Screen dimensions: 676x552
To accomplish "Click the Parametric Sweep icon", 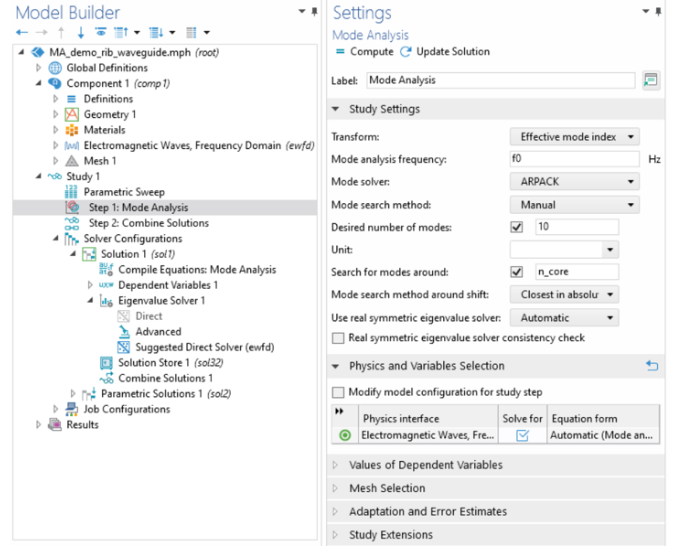I will point(71,192).
